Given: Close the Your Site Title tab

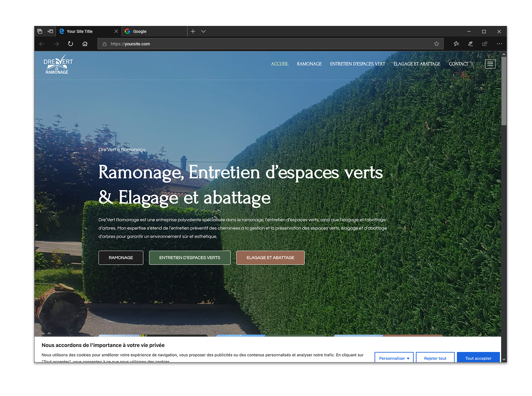Looking at the screenshot, I should 116,31.
